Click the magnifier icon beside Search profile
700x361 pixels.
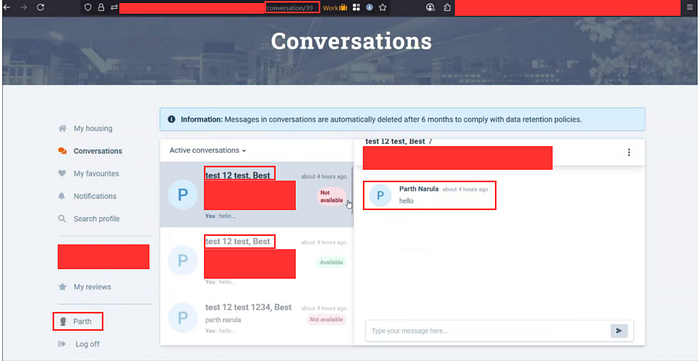pos(62,219)
